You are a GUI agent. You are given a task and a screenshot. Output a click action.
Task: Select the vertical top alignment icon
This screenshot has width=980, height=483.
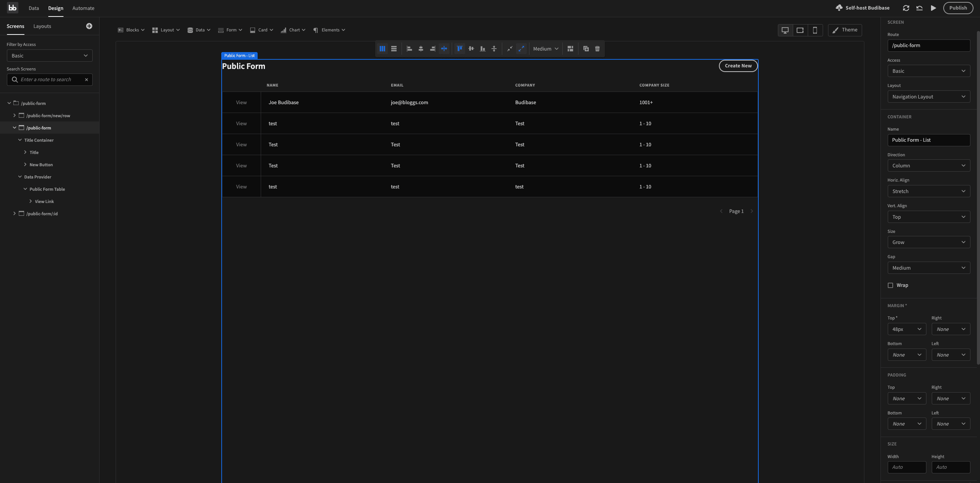[x=459, y=49]
